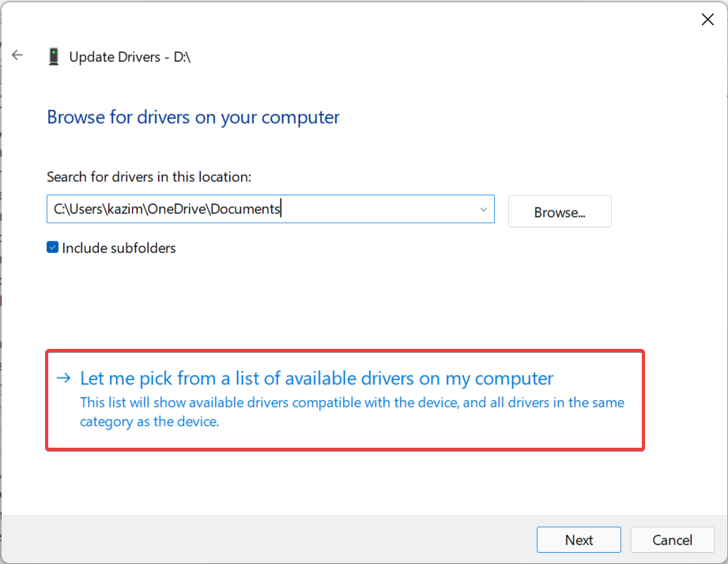The height and width of the screenshot is (564, 728).
Task: Click the Browse for drivers heading
Action: [193, 118]
